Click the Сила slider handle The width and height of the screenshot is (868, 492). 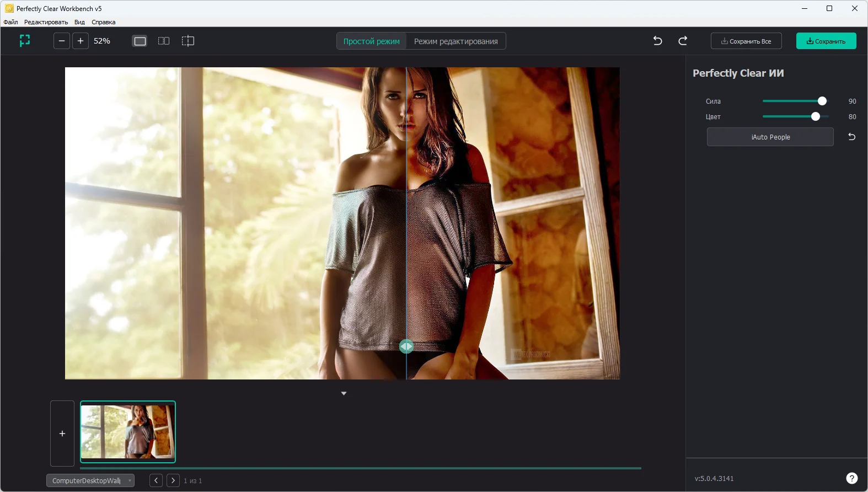pos(822,101)
